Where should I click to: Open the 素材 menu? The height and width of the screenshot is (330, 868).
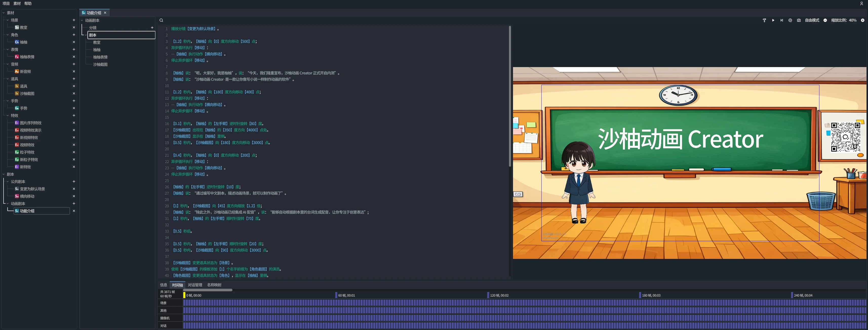coord(17,3)
